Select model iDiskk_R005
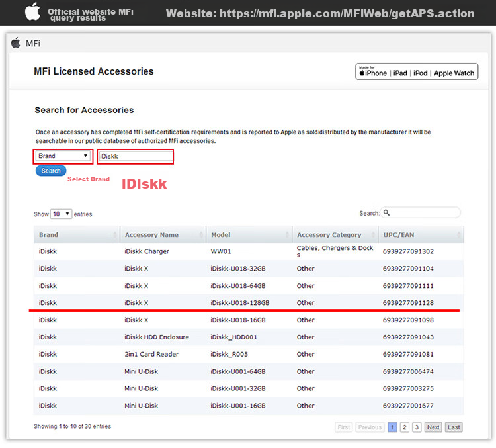The width and height of the screenshot is (496, 448). 229,354
